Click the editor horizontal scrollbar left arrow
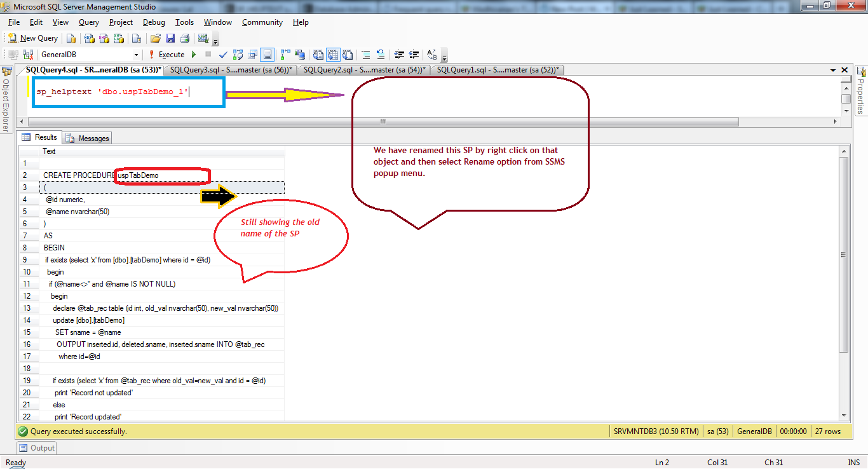 pyautogui.click(x=23, y=121)
